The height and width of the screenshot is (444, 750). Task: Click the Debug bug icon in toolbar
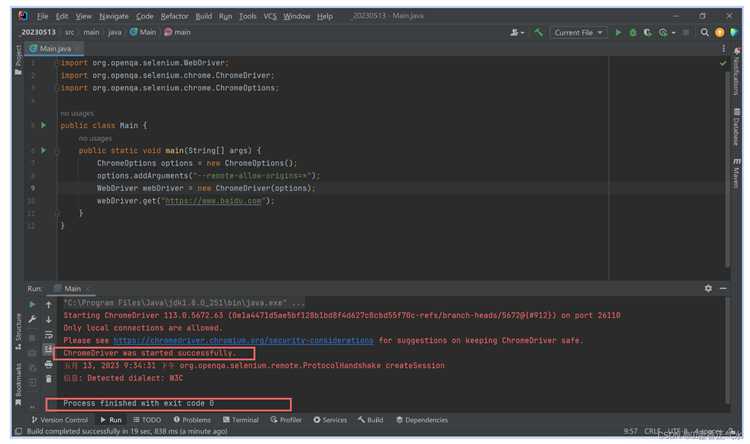pyautogui.click(x=633, y=33)
